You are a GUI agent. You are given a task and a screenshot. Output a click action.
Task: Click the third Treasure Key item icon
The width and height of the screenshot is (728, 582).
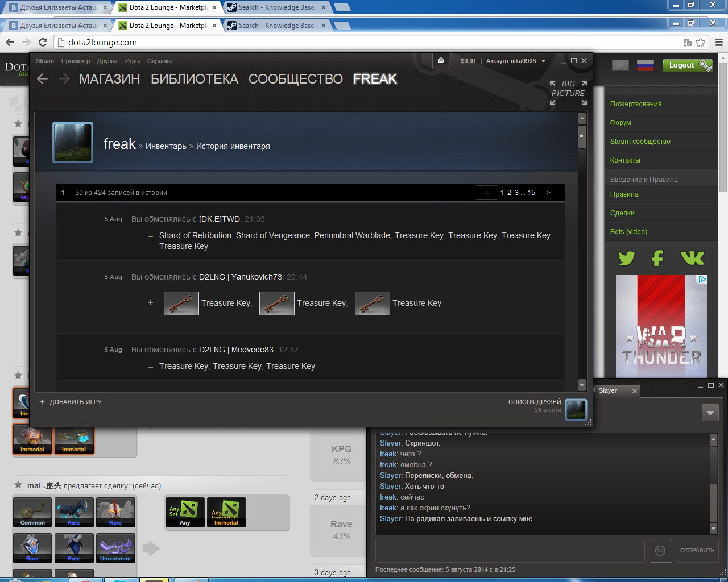click(x=373, y=304)
